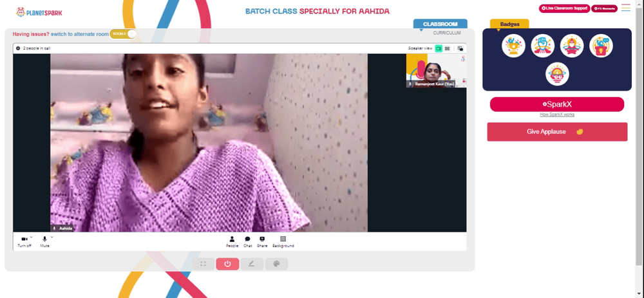Select the speaker view layout icon
The width and height of the screenshot is (644, 298).
439,48
